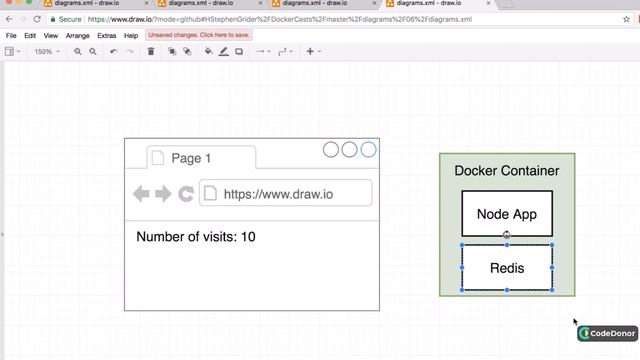Click the zoom out magnifier icon
The width and height of the screenshot is (640, 360).
(x=93, y=51)
